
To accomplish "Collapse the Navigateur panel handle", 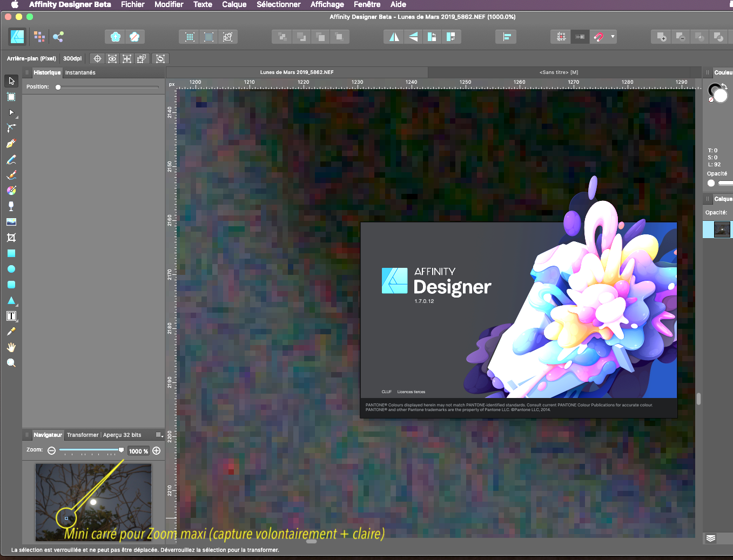I will pos(27,435).
